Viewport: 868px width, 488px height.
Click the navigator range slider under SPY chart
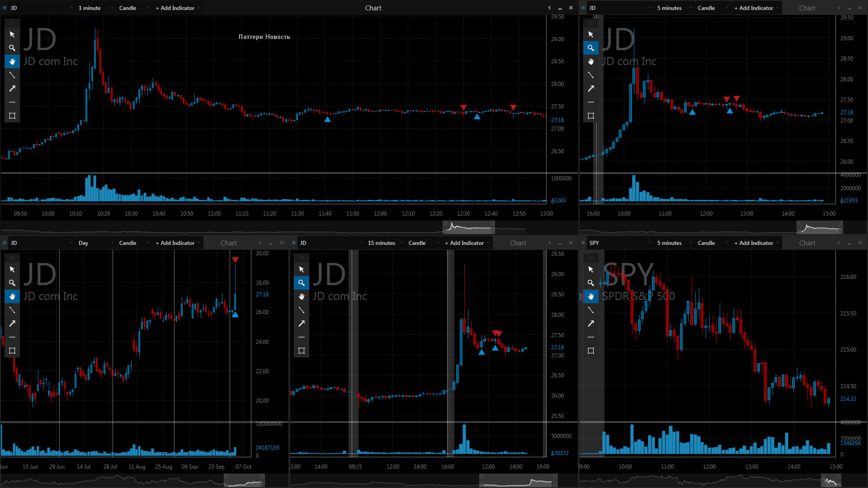[x=831, y=480]
